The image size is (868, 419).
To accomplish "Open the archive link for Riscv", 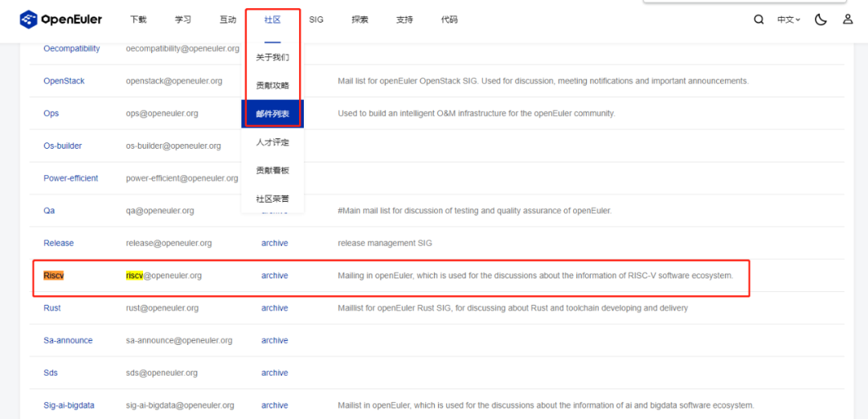I will 274,275.
